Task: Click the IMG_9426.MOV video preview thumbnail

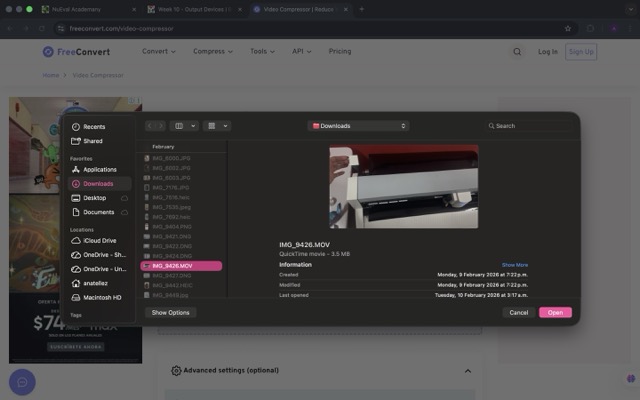Action: coord(404,187)
